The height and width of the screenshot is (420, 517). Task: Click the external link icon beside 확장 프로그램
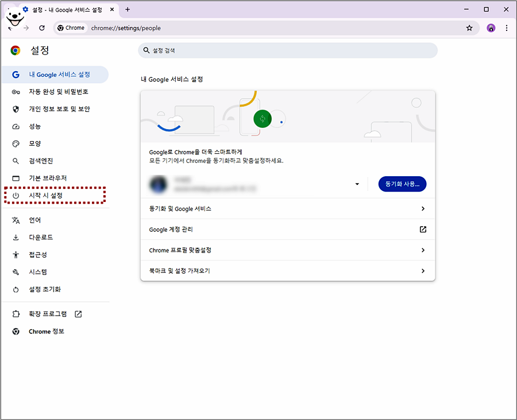click(x=78, y=314)
